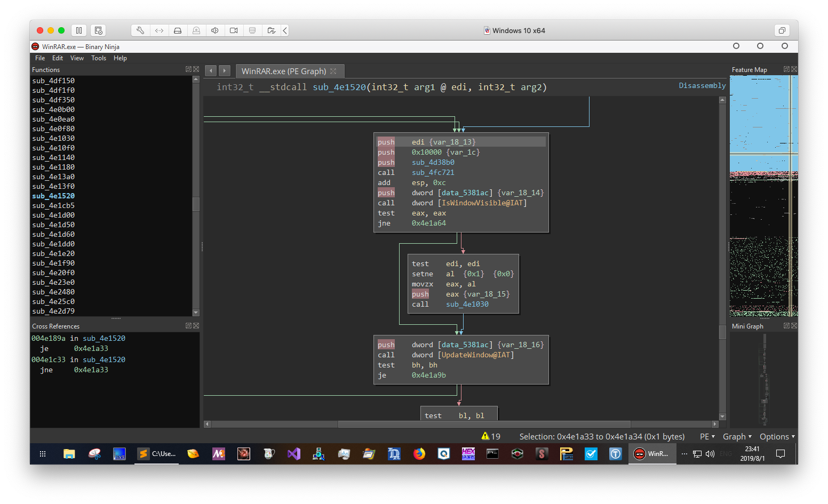Close the Feature Map panel
This screenshot has height=504, width=828.
click(794, 69)
